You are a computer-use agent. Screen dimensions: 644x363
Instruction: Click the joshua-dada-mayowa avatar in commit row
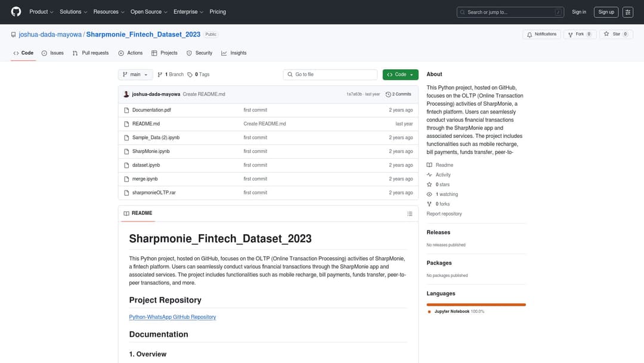126,94
